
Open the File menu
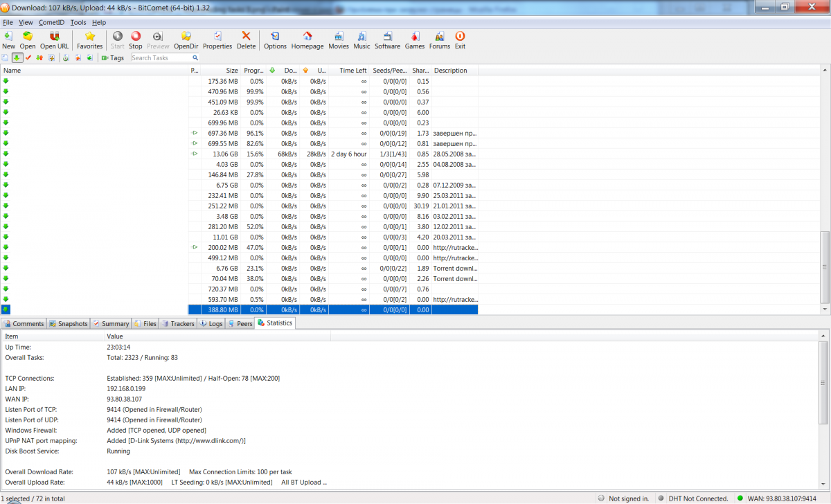click(x=8, y=22)
